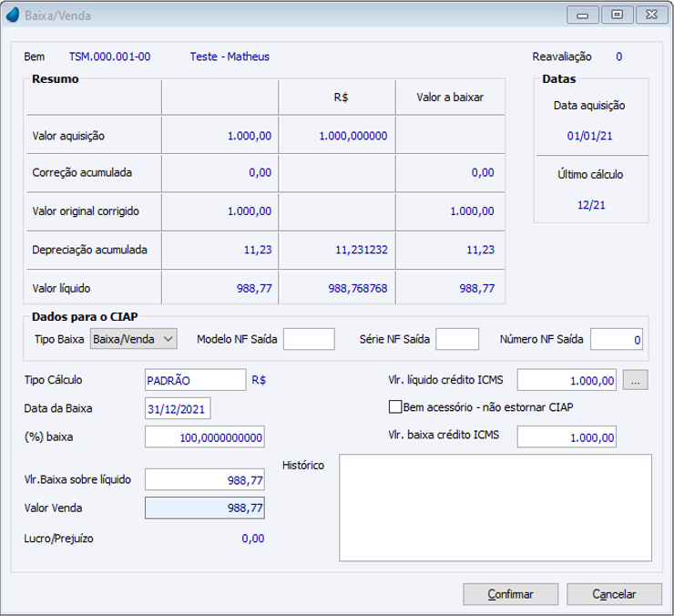Viewport: 674px width, 616px height.
Task: Focus the Modelo NF Saída field
Action: (309, 339)
